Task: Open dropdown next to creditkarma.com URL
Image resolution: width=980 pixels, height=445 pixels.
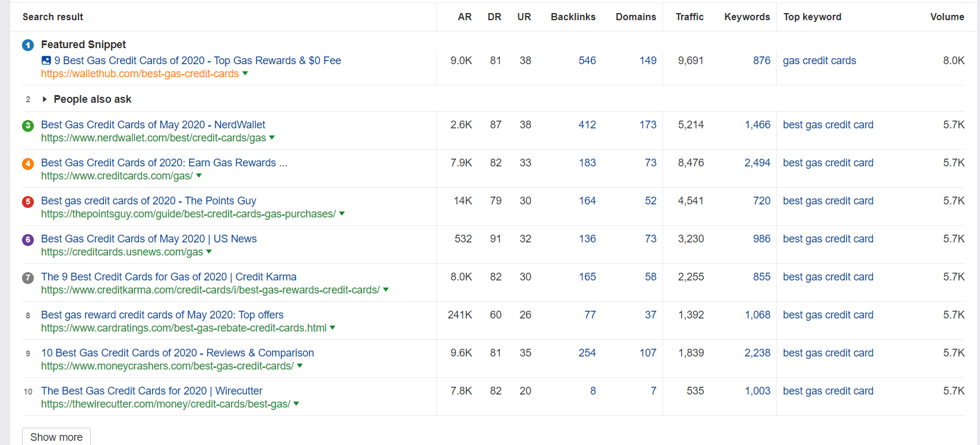Action: point(386,290)
